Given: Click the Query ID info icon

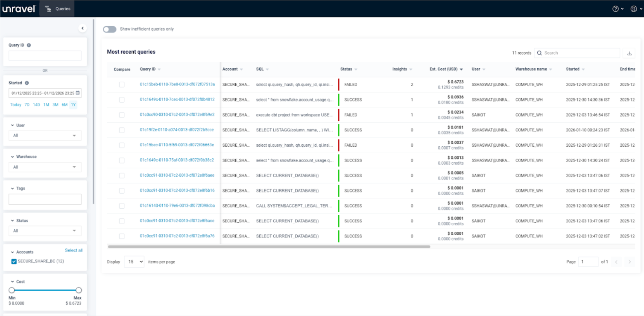Looking at the screenshot, I should 29,45.
